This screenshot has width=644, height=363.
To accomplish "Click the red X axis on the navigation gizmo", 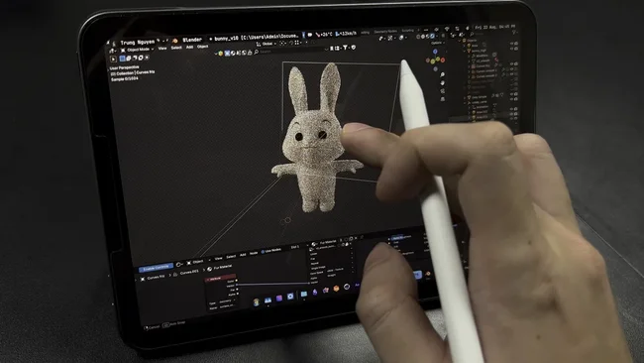I will pyautogui.click(x=443, y=60).
